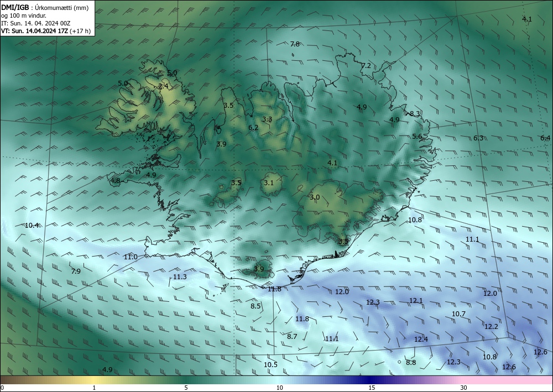Select the 3.3 value on the map

click(x=267, y=119)
